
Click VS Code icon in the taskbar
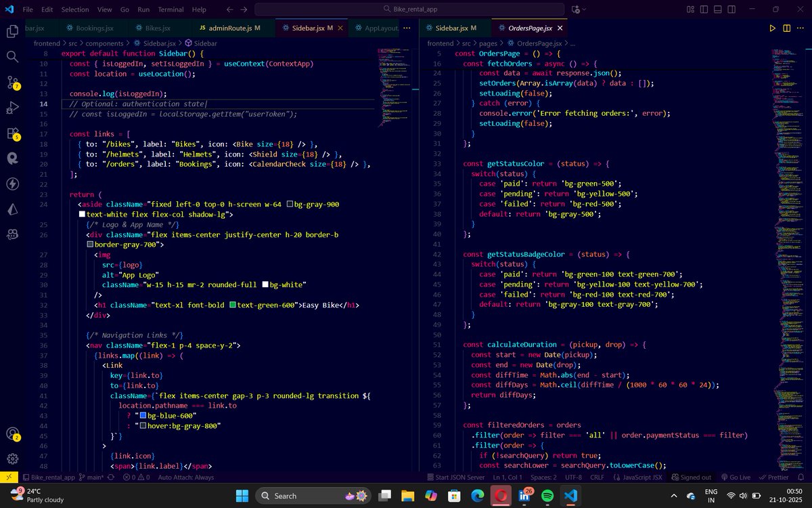coord(570,495)
